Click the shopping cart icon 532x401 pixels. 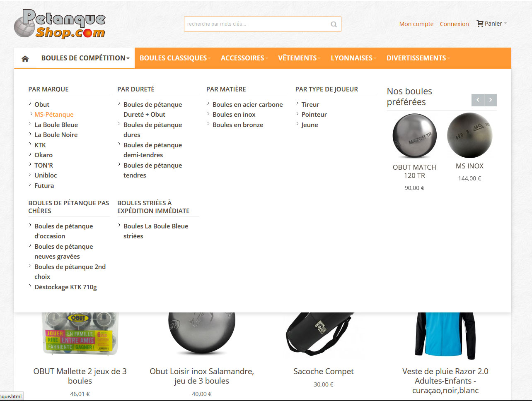click(480, 24)
